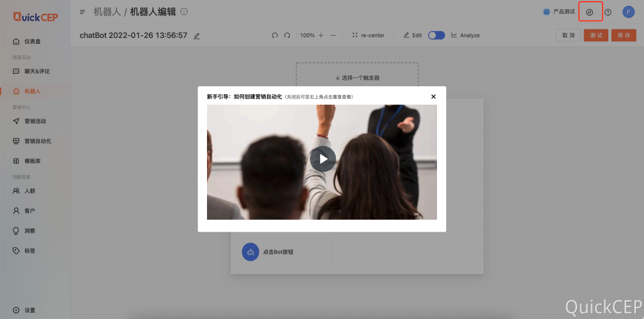Click the QuickCEP logo
Screen dimensions: 644x319
click(35, 17)
